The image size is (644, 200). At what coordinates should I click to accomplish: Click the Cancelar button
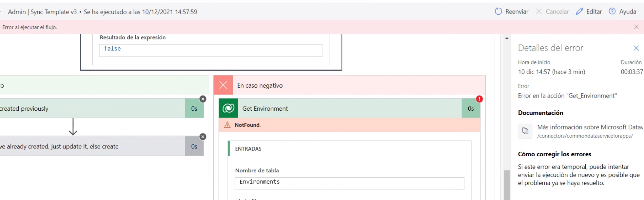(552, 11)
